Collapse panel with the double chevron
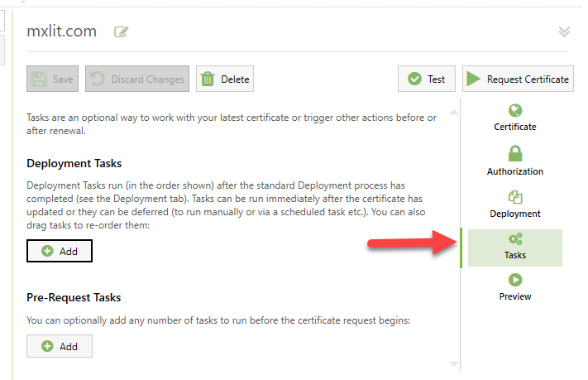The height and width of the screenshot is (380, 588). point(564,31)
